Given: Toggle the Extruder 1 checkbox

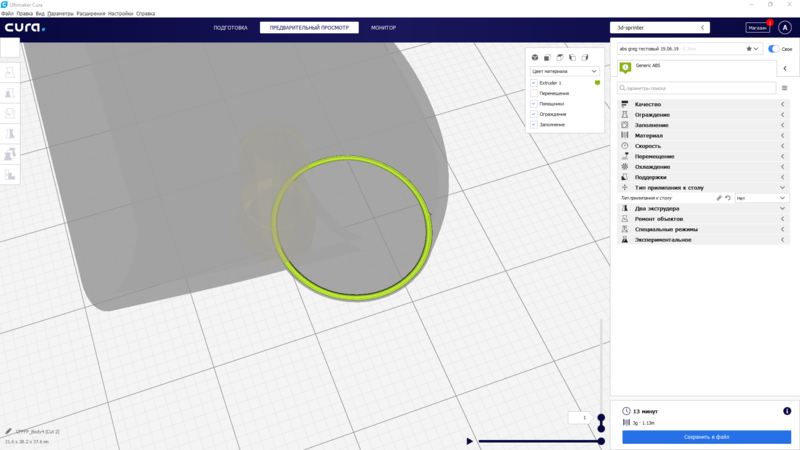Looking at the screenshot, I should (534, 83).
